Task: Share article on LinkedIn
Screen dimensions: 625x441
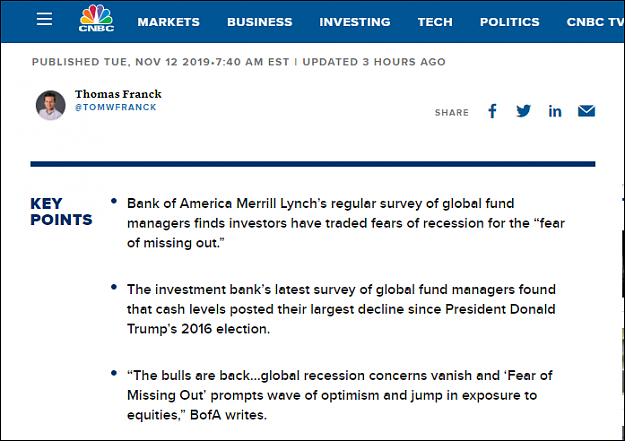Action: tap(555, 111)
